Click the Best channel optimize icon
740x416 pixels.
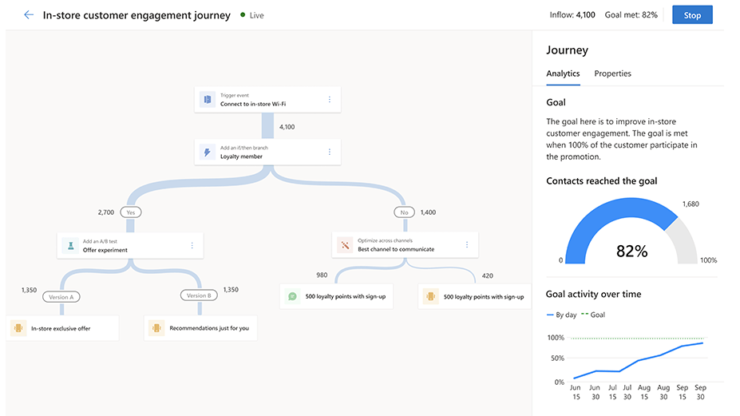pos(345,245)
